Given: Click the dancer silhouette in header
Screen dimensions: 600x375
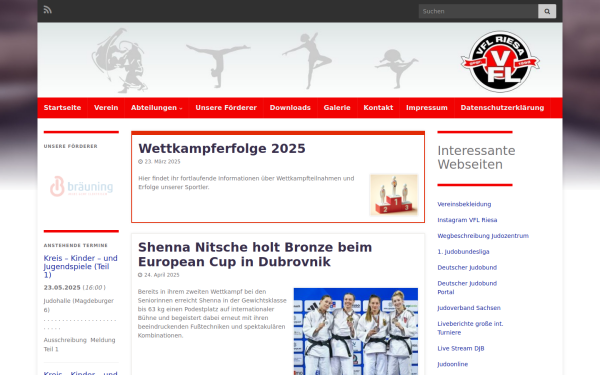Looking at the screenshot, I should tap(308, 60).
